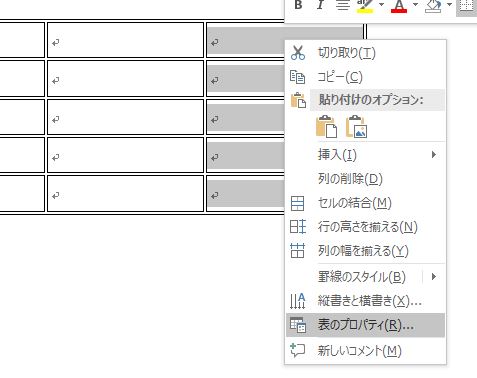Click the text direction icon
This screenshot has height=378, width=477.
pyautogui.click(x=297, y=301)
